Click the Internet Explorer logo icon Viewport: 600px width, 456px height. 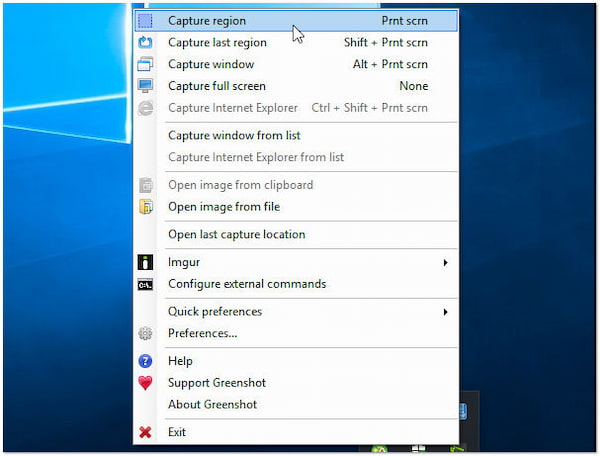[x=145, y=108]
